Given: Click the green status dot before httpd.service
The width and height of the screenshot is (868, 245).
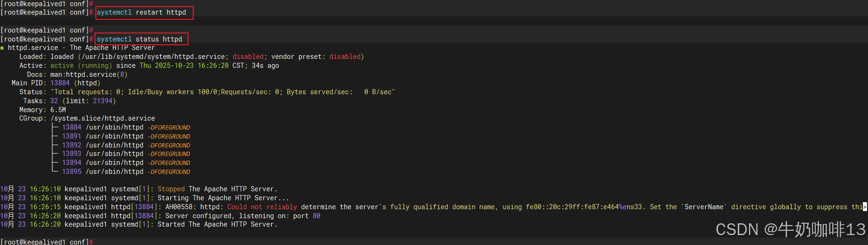Looking at the screenshot, I should 2,48.
